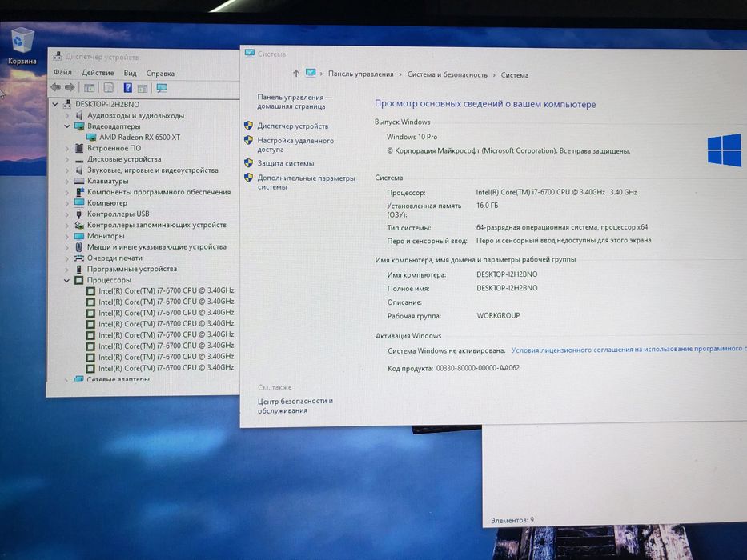Toggle the console tree toolbar icon
747x560 pixels.
[89, 88]
